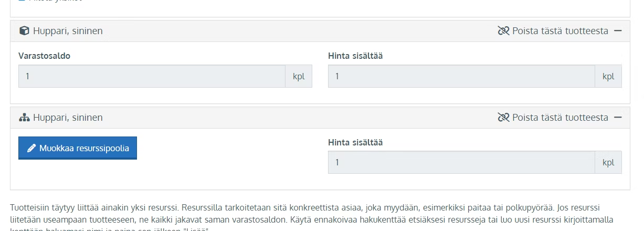Screen dimensions: 644x231
Task: Click the pencil icon on Muokkaa resurssipoolia
Action: click(x=31, y=148)
